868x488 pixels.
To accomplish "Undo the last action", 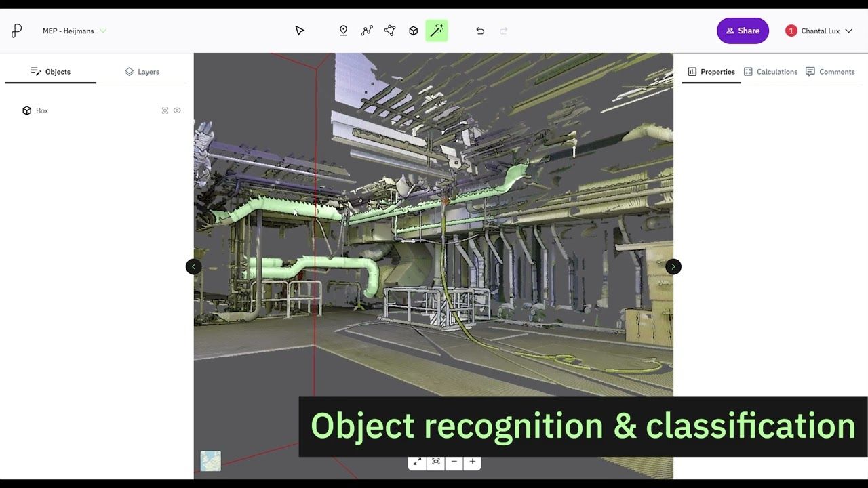I will point(480,30).
